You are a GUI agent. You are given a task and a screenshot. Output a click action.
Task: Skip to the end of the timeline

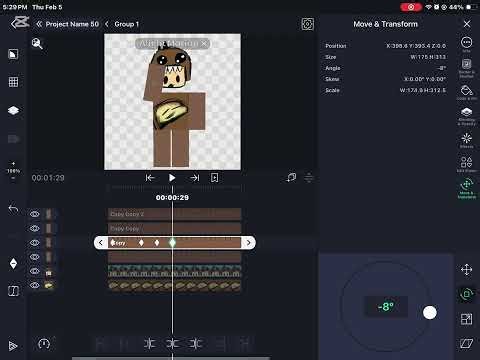tap(195, 178)
